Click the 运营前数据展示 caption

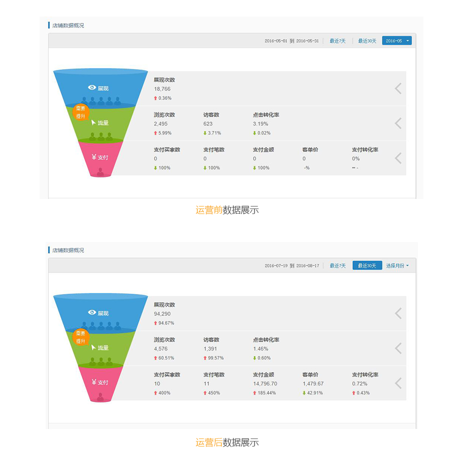click(227, 210)
